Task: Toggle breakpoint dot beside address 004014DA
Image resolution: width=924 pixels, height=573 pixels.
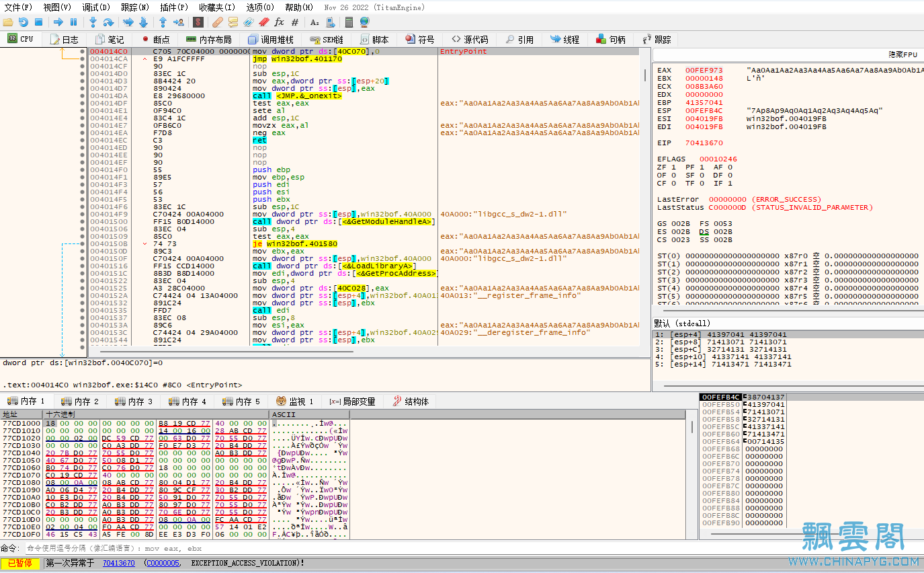Action: pos(83,95)
